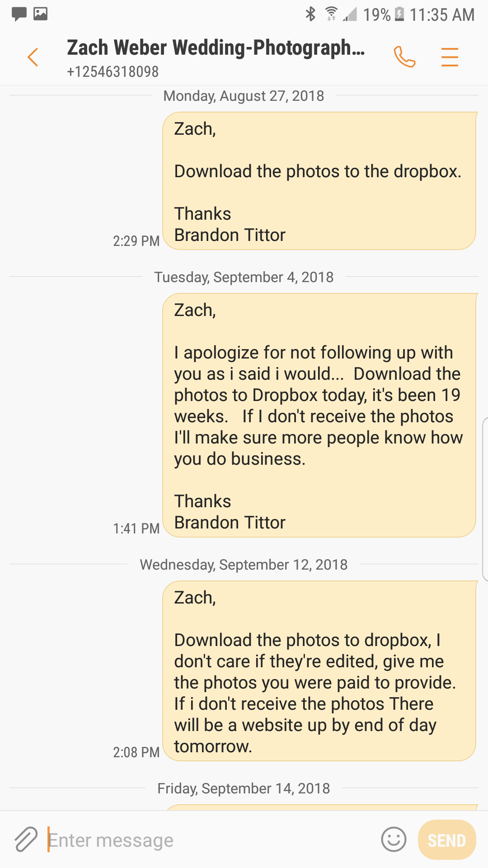This screenshot has height=868, width=488.
Task: Tap the 11:35 AM clock
Action: pyautogui.click(x=442, y=15)
